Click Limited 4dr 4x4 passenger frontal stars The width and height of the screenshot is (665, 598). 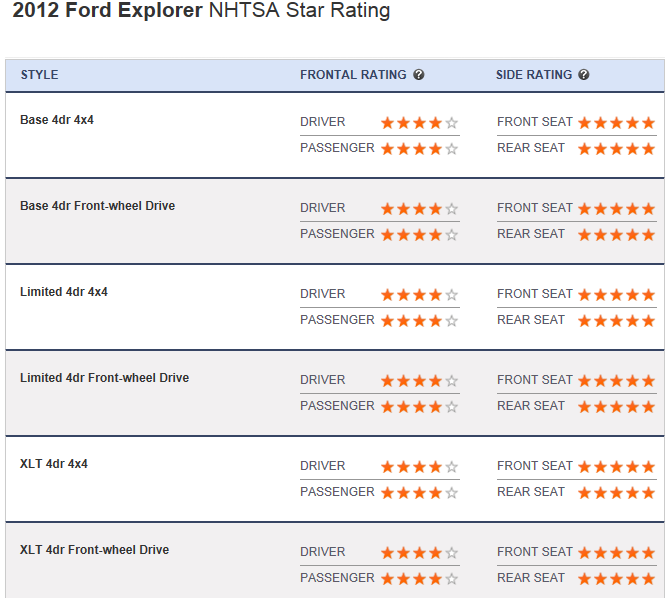pyautogui.click(x=419, y=321)
